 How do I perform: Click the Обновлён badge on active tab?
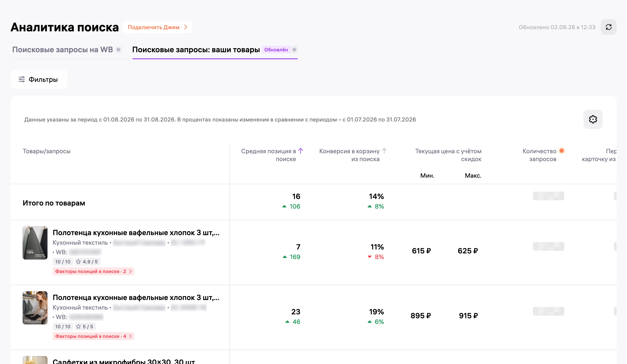pyautogui.click(x=276, y=49)
